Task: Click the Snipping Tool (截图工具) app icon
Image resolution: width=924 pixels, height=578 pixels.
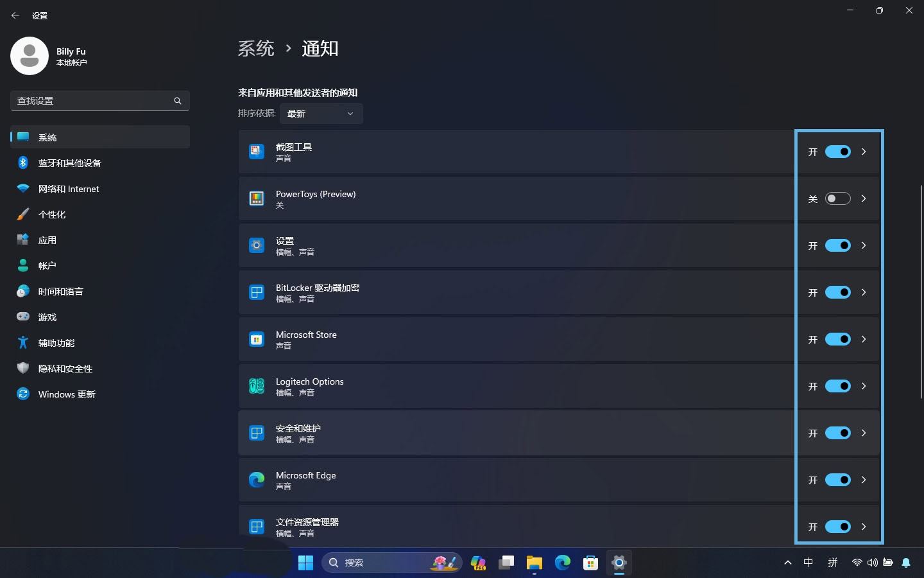Action: (x=257, y=152)
